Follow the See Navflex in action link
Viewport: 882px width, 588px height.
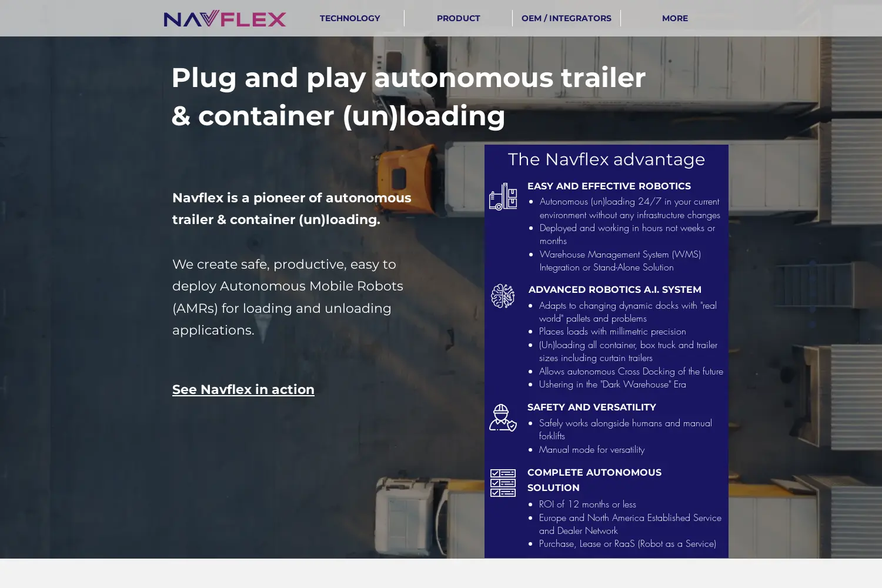click(243, 389)
